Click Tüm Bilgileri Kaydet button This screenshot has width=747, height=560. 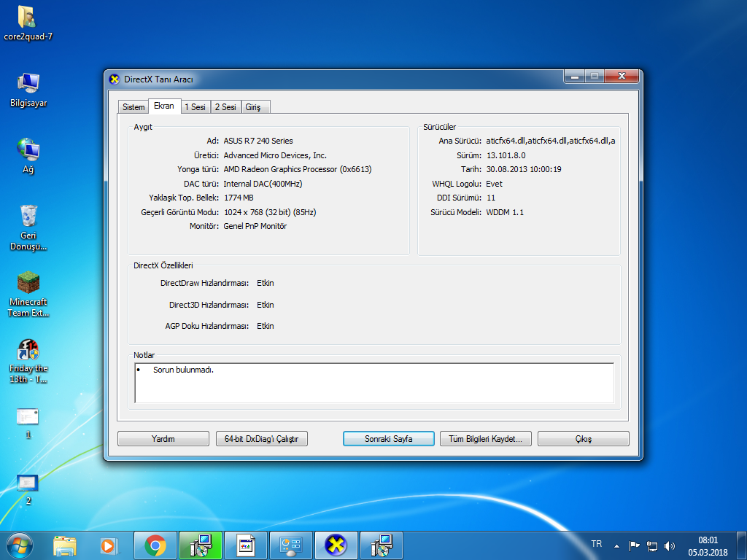pos(485,438)
